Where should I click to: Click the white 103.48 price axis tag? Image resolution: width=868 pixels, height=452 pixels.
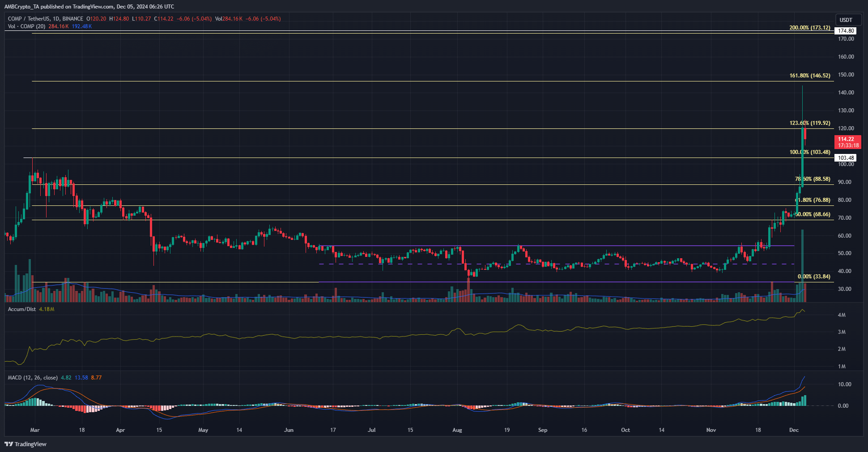tap(846, 158)
